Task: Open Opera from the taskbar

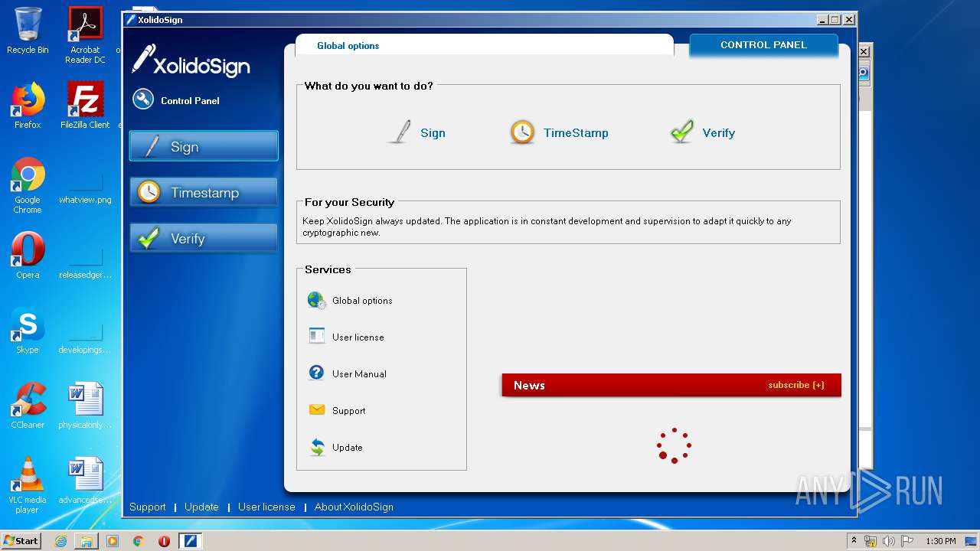Action: click(x=164, y=541)
